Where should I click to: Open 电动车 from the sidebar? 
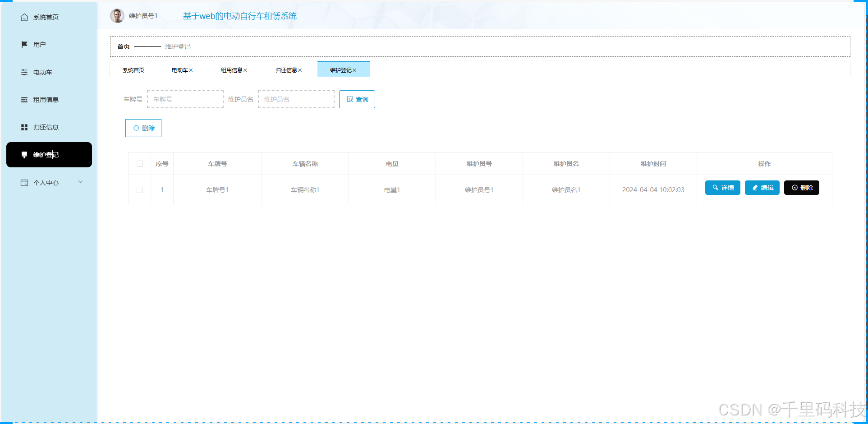49,72
